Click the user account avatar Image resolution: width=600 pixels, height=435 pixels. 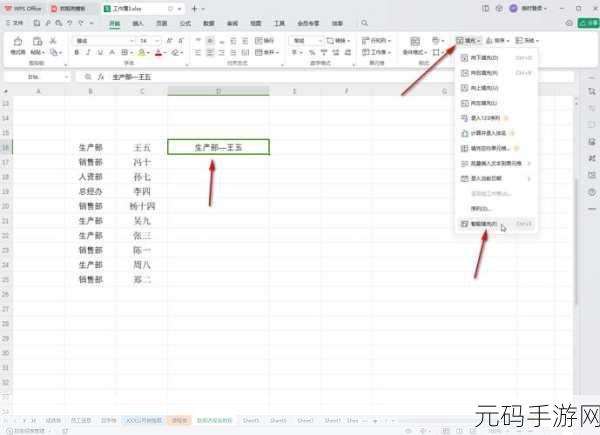click(x=514, y=8)
